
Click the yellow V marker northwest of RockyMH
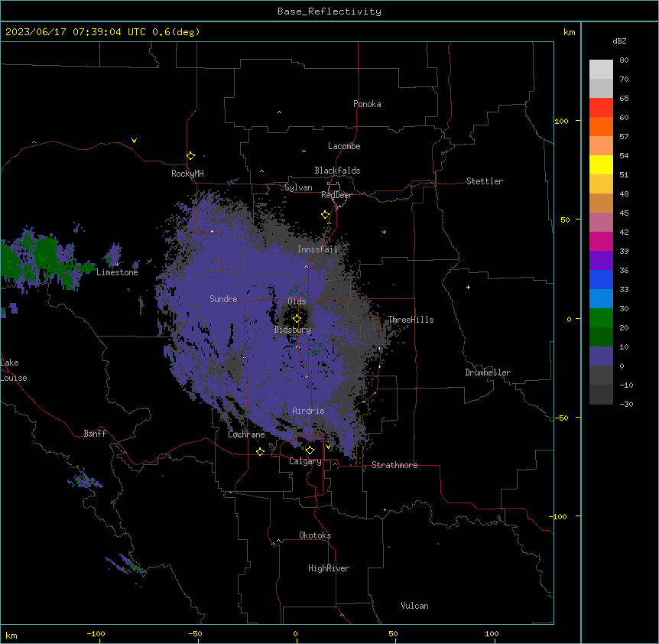tap(134, 141)
